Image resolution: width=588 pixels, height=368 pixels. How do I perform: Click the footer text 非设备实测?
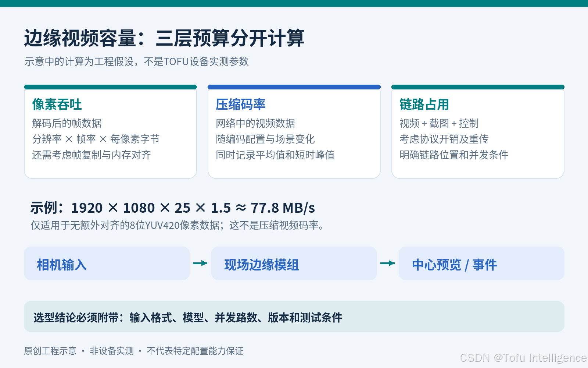coord(112,351)
